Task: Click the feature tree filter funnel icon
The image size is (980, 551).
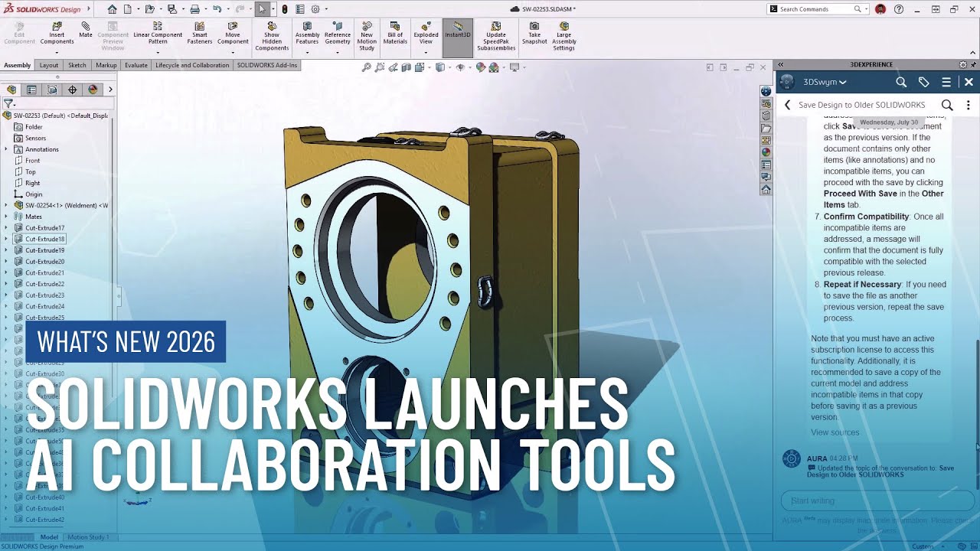Action: [x=8, y=103]
